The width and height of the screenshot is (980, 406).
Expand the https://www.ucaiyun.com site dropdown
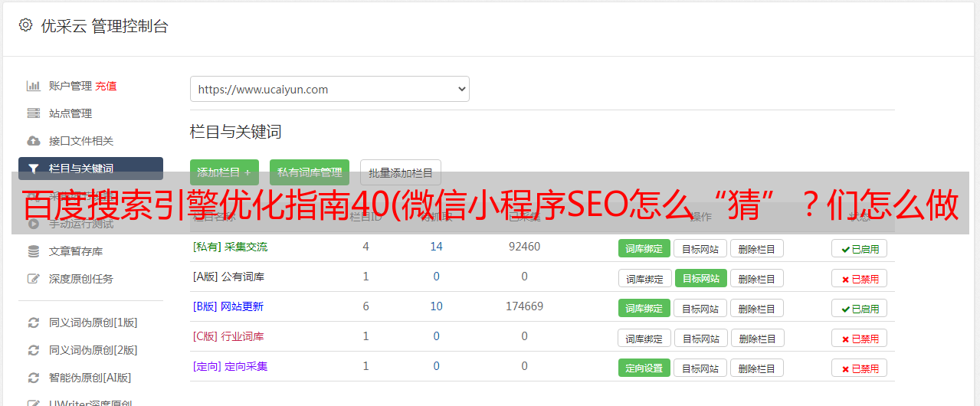(329, 89)
